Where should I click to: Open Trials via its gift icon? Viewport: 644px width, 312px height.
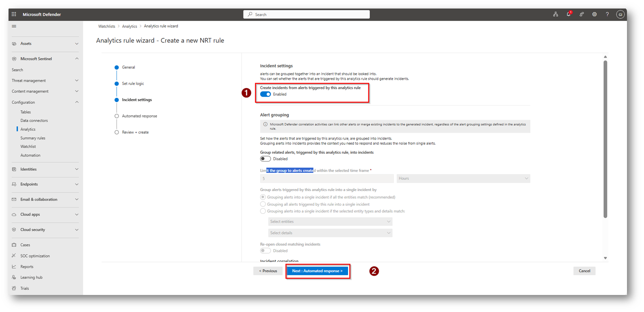pyautogui.click(x=14, y=288)
